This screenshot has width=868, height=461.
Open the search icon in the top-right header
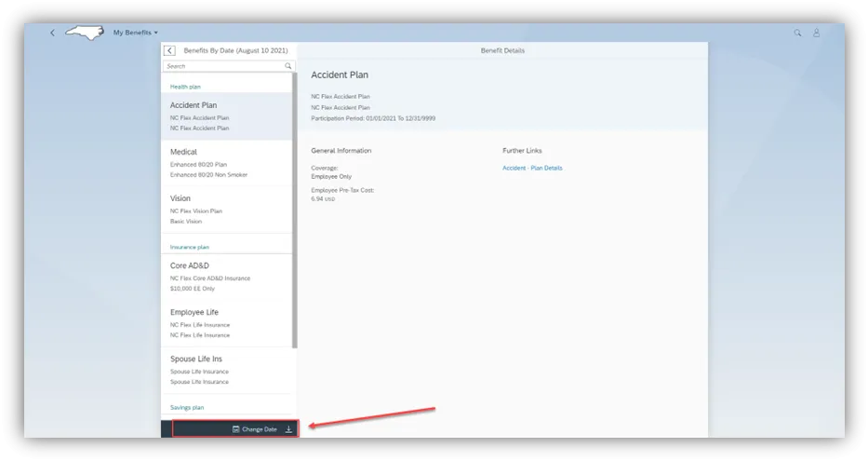[797, 33]
